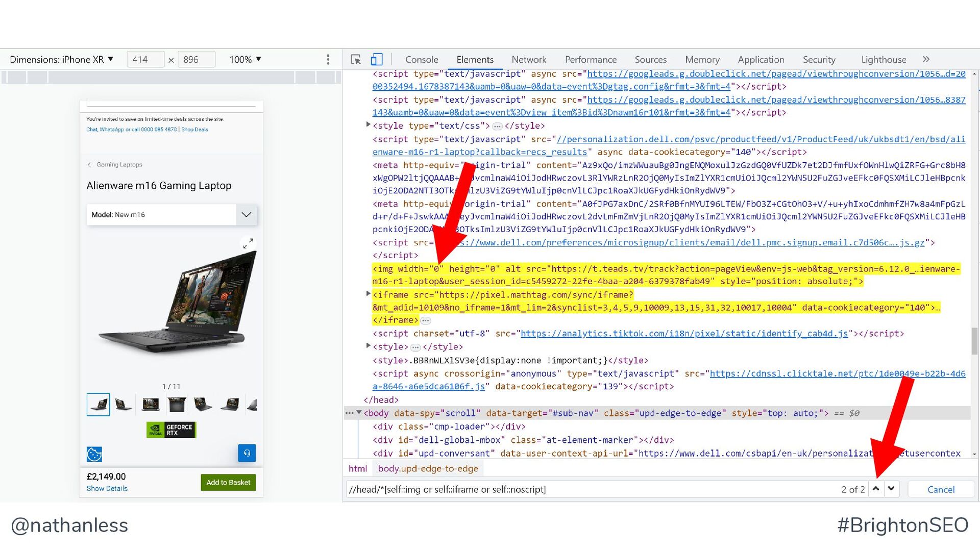The height and width of the screenshot is (551, 980).
Task: Go to previous search result arrow
Action: click(876, 489)
